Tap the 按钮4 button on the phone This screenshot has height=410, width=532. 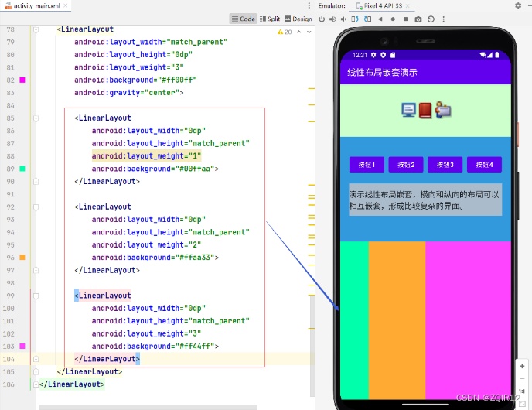[484, 165]
